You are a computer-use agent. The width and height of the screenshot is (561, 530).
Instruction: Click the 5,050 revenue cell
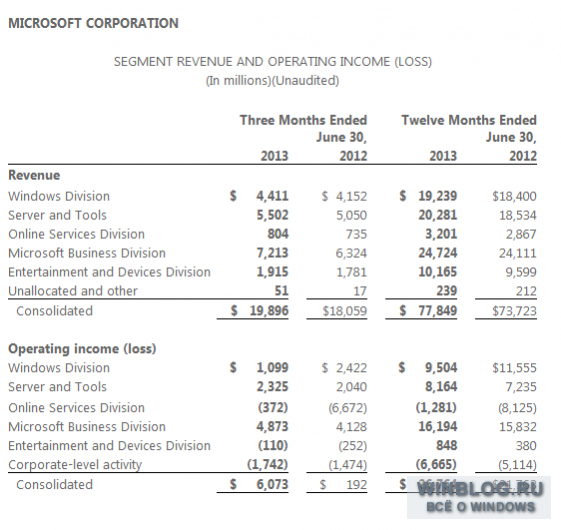pyautogui.click(x=351, y=215)
